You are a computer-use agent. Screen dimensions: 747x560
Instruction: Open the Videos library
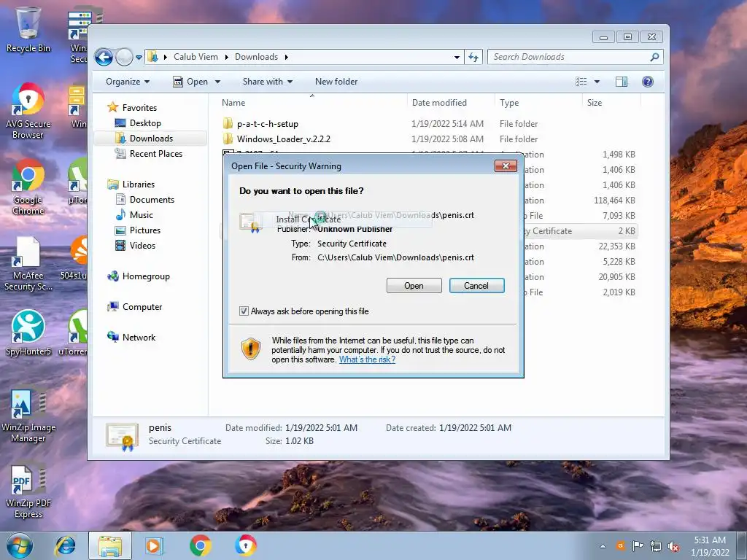tap(142, 245)
